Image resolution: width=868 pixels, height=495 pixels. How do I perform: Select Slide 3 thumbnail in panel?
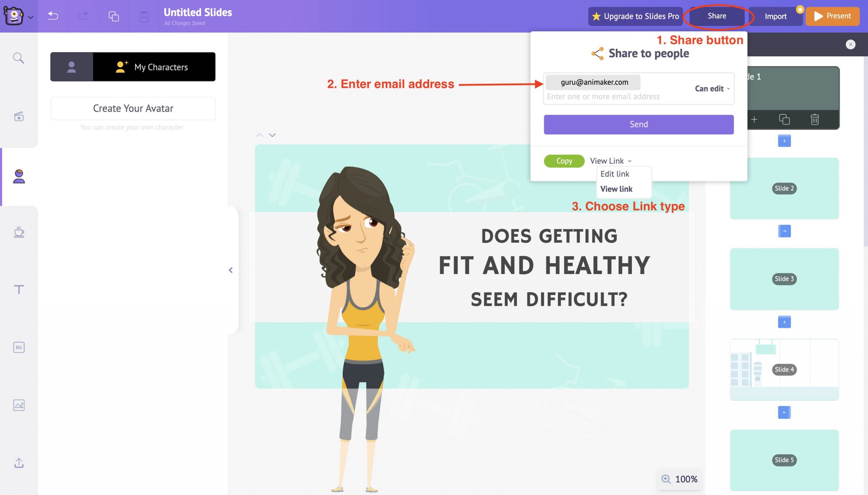point(784,278)
